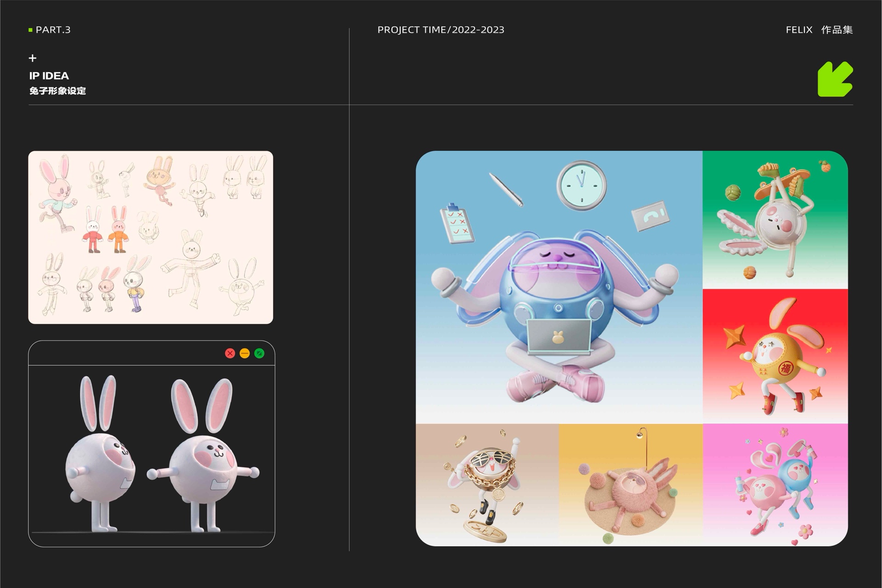This screenshot has width=882, height=588.
Task: Click the FELIX 作品集 header text
Action: point(819,30)
